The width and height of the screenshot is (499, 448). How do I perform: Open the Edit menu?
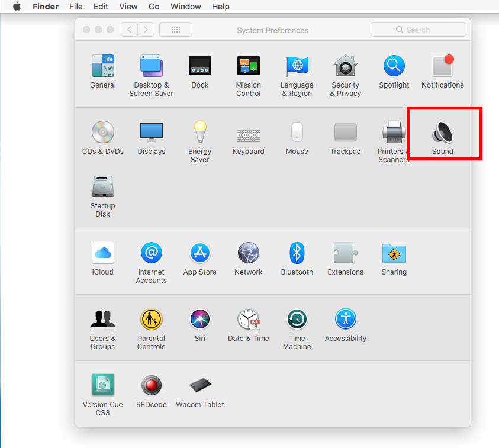pyautogui.click(x=101, y=7)
